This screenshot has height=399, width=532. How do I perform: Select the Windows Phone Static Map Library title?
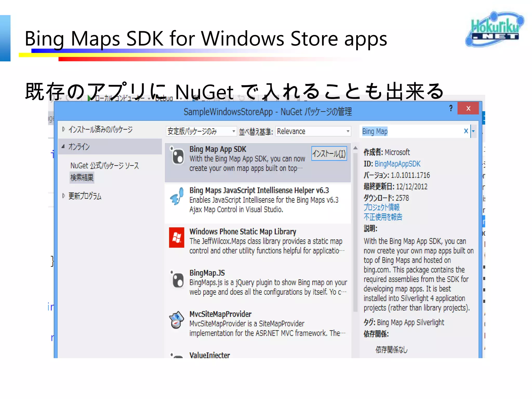coord(243,231)
